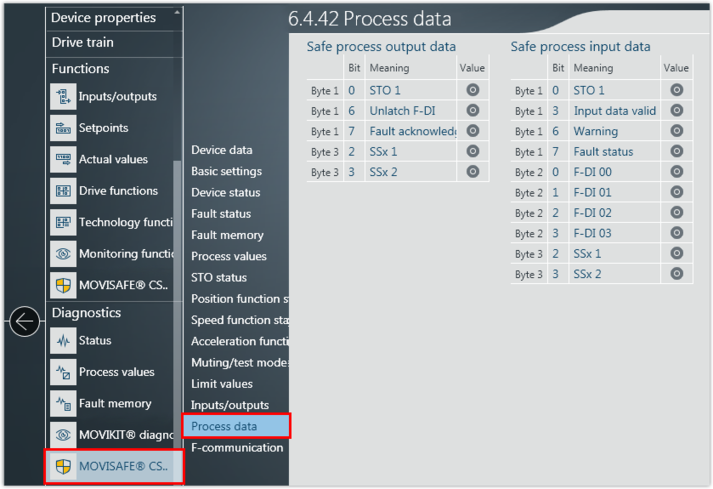Expand the Drive train section
The height and width of the screenshot is (489, 713).
(x=82, y=43)
